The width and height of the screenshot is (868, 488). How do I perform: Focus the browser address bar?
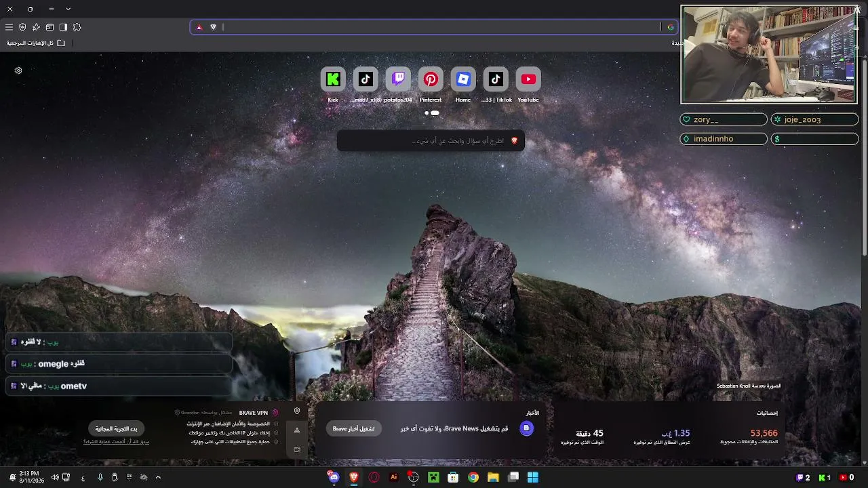point(434,27)
